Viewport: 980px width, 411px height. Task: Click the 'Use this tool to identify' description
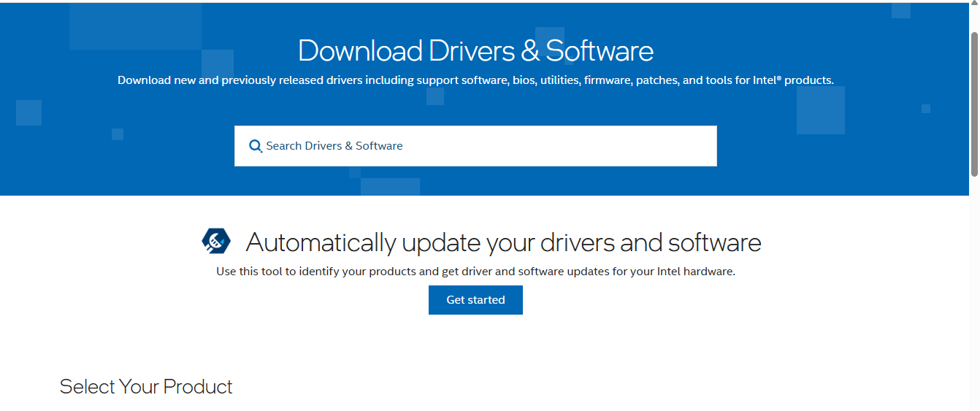click(475, 272)
